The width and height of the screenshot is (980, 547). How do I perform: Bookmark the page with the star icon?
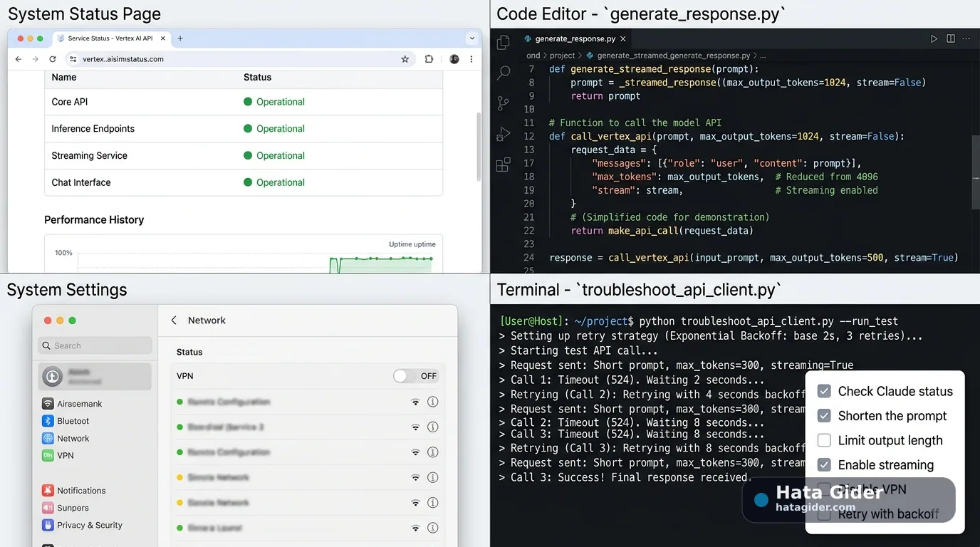tap(405, 59)
